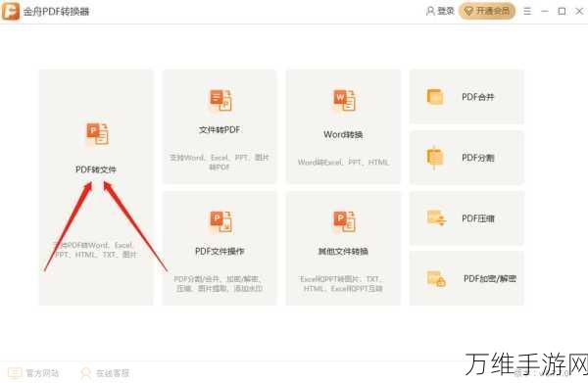Open the hamburger menu in title bar
This screenshot has height=383, width=588.
[x=527, y=11]
